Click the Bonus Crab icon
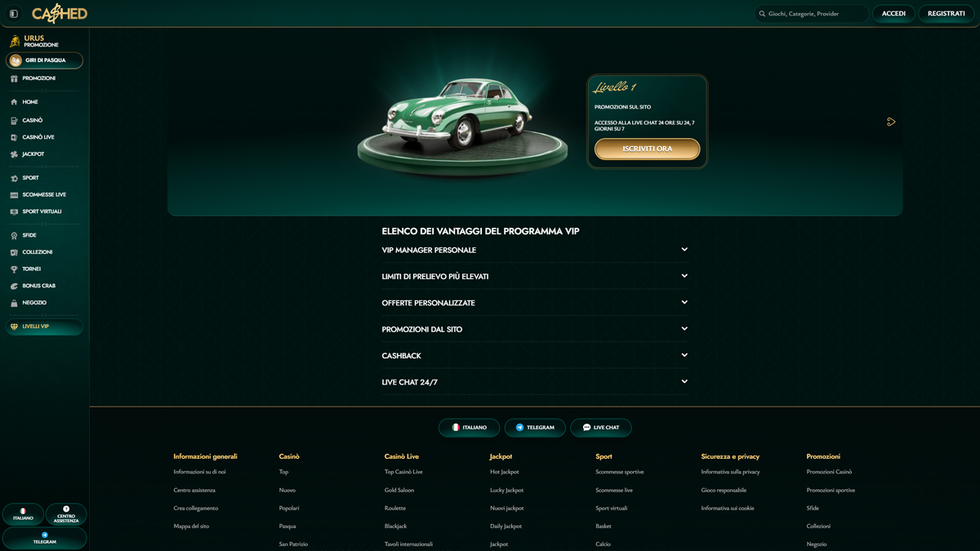 14,287
